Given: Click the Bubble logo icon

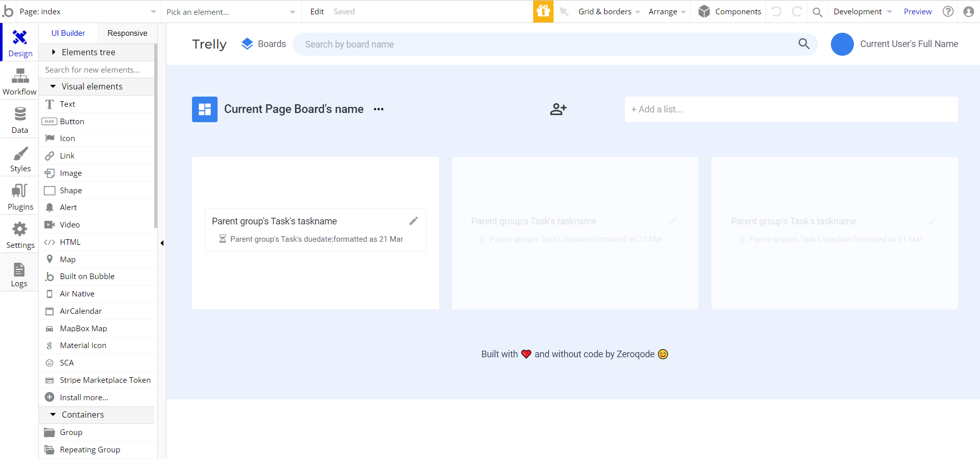Looking at the screenshot, I should 8,11.
